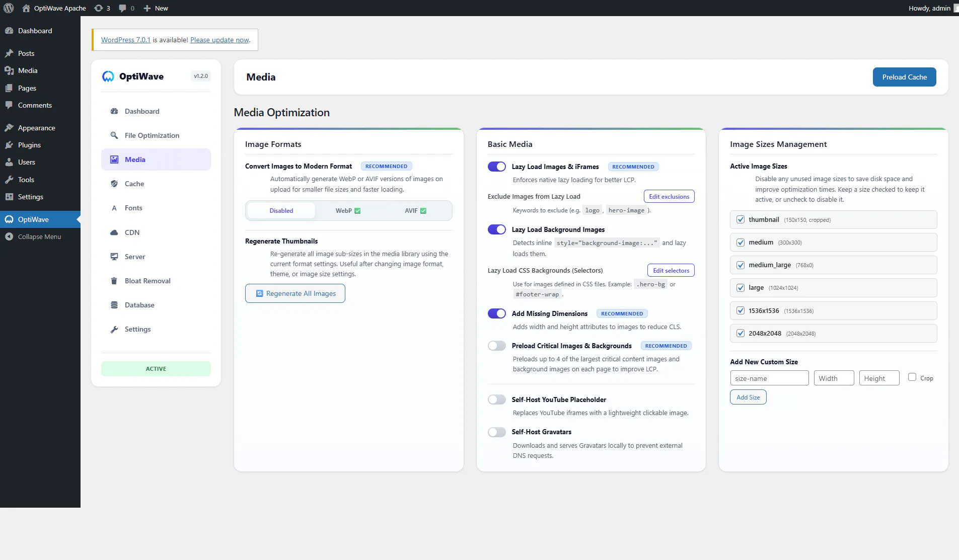Uncheck the thumbnail image size
Viewport: 959px width, 560px height.
pos(741,219)
